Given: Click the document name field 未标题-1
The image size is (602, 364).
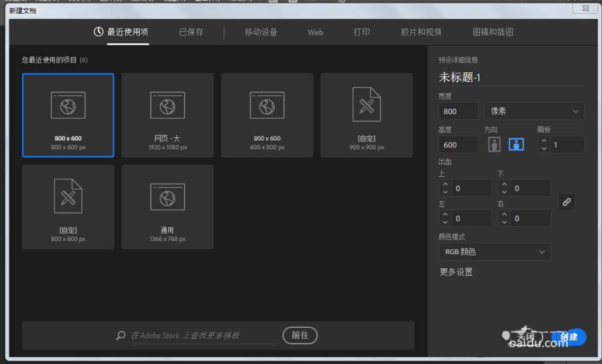Looking at the screenshot, I should [511, 78].
